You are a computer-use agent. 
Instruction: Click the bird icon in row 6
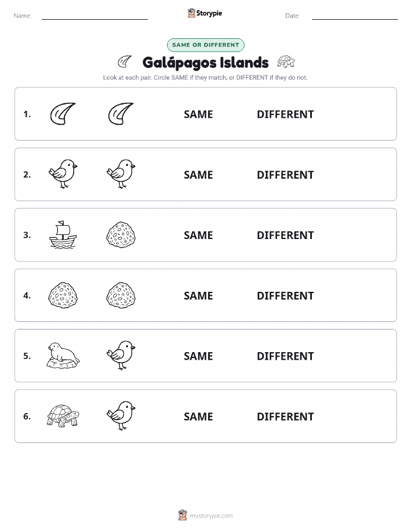click(x=121, y=416)
